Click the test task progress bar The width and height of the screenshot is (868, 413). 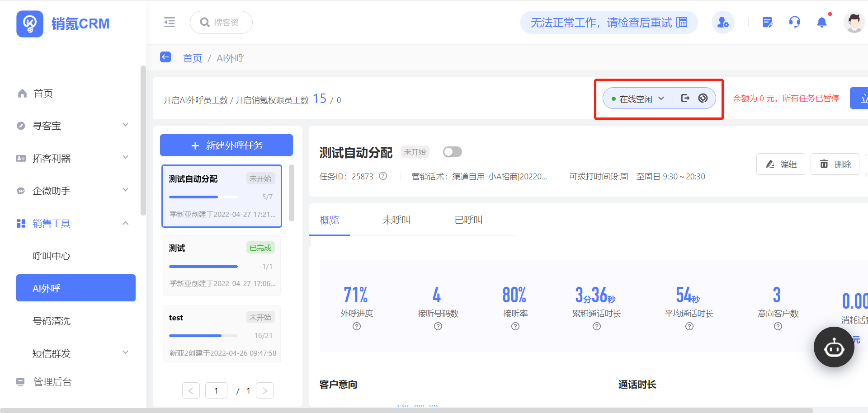tap(203, 336)
